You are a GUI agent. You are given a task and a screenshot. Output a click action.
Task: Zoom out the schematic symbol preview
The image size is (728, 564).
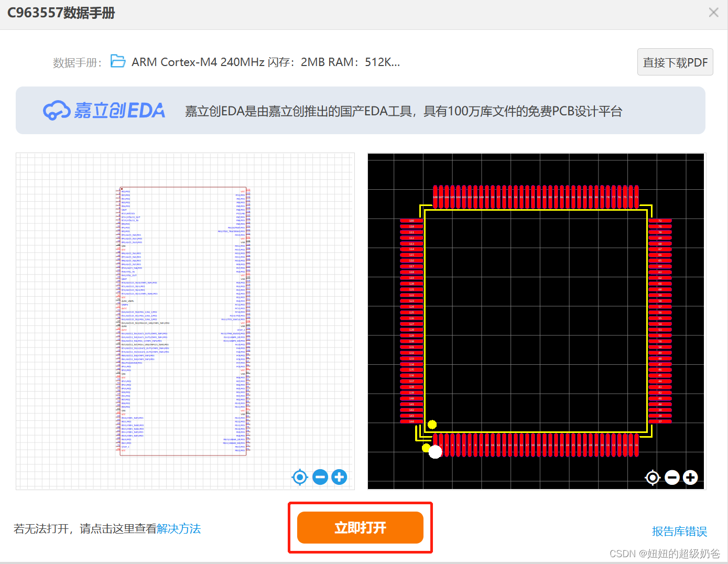pos(320,477)
